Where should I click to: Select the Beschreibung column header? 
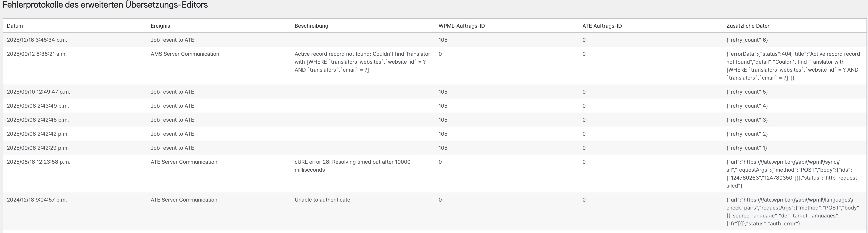(311, 26)
